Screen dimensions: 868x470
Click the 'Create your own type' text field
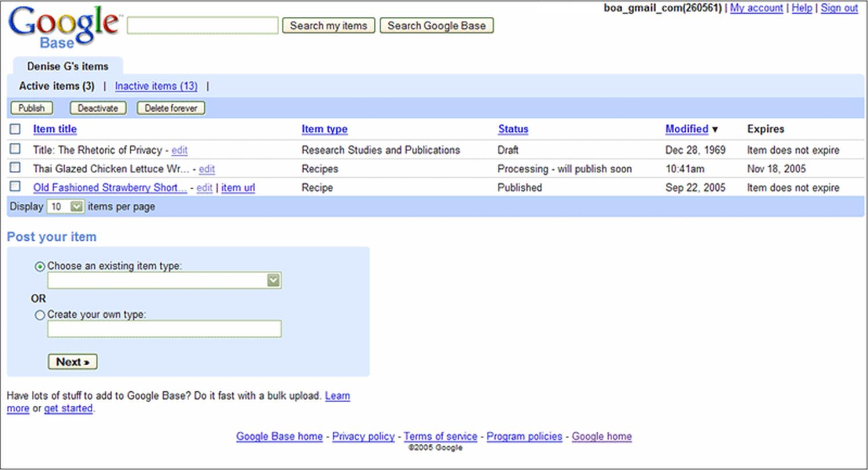point(164,329)
